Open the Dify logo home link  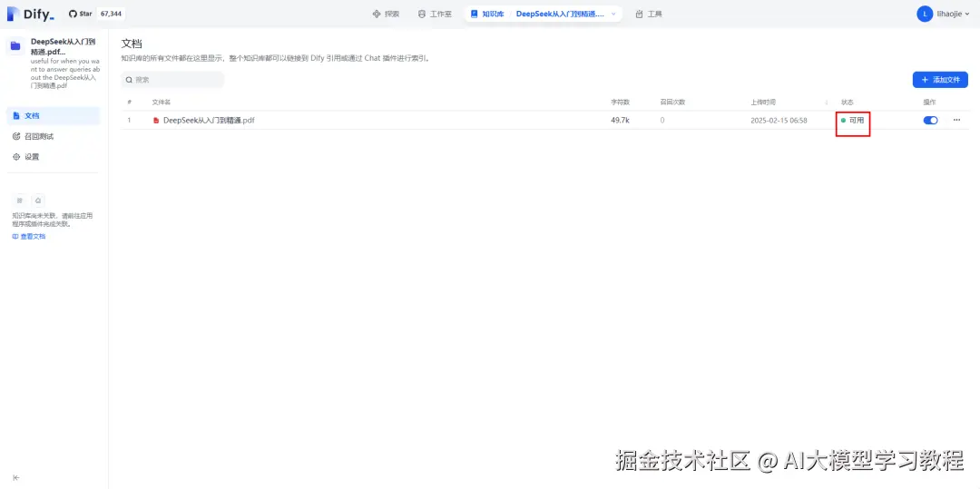[x=31, y=14]
